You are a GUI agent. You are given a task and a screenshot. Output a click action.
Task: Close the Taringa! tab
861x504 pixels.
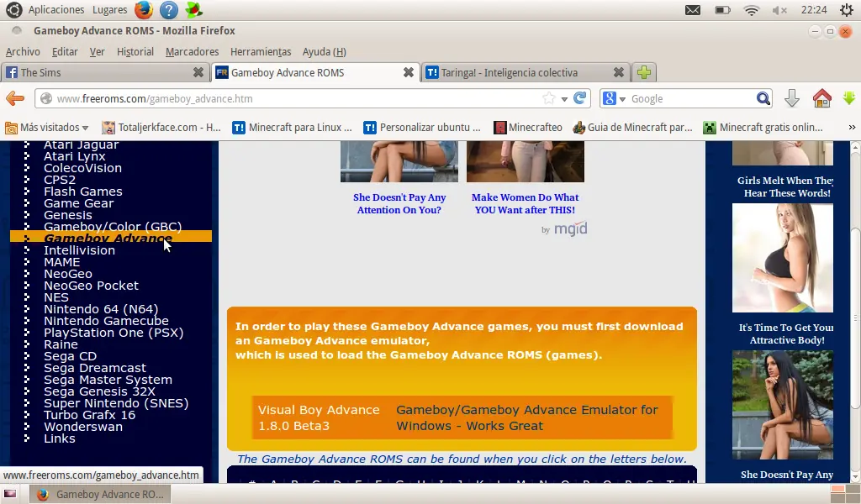(x=619, y=72)
